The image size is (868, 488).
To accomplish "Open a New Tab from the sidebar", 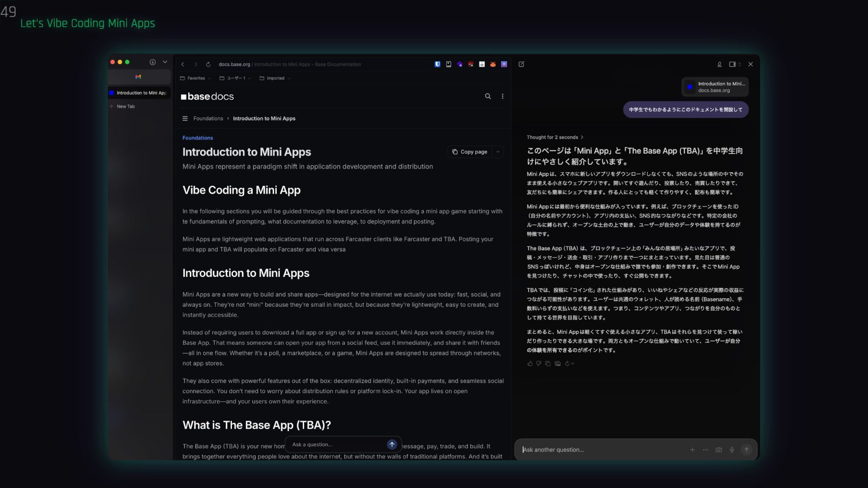I will coord(125,107).
